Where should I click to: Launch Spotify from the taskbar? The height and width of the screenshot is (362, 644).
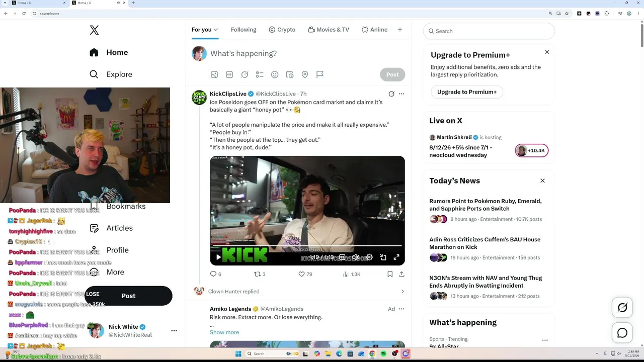[383, 354]
